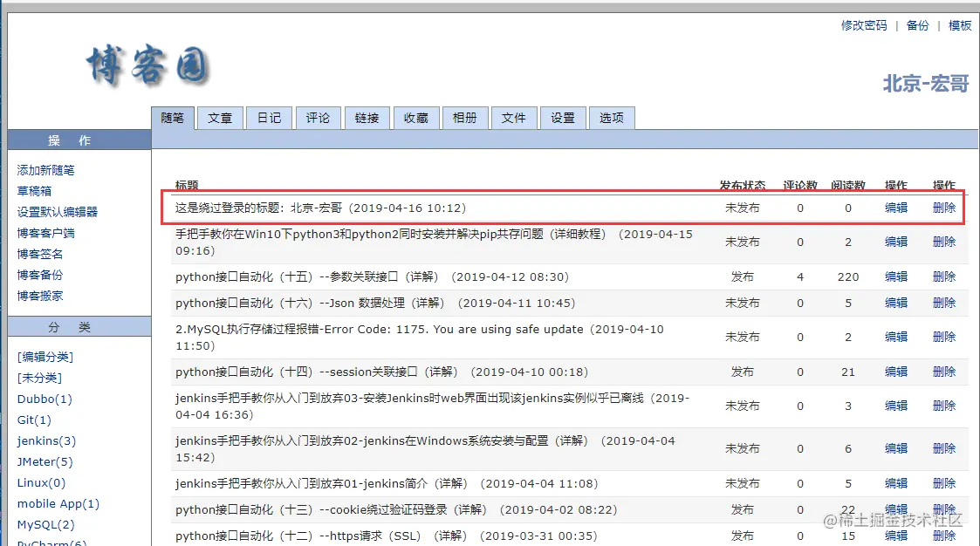Switch to the 日记 tab
The width and height of the screenshot is (980, 546).
(x=269, y=118)
